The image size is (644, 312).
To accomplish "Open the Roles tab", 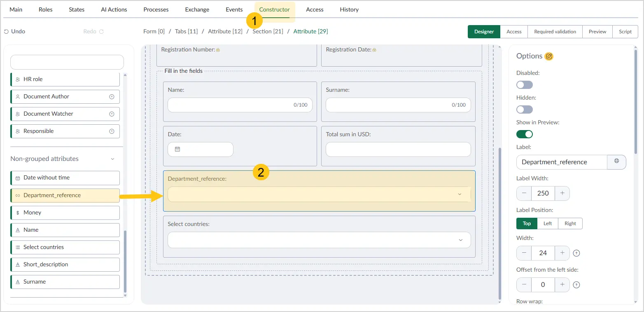I will 46,9.
